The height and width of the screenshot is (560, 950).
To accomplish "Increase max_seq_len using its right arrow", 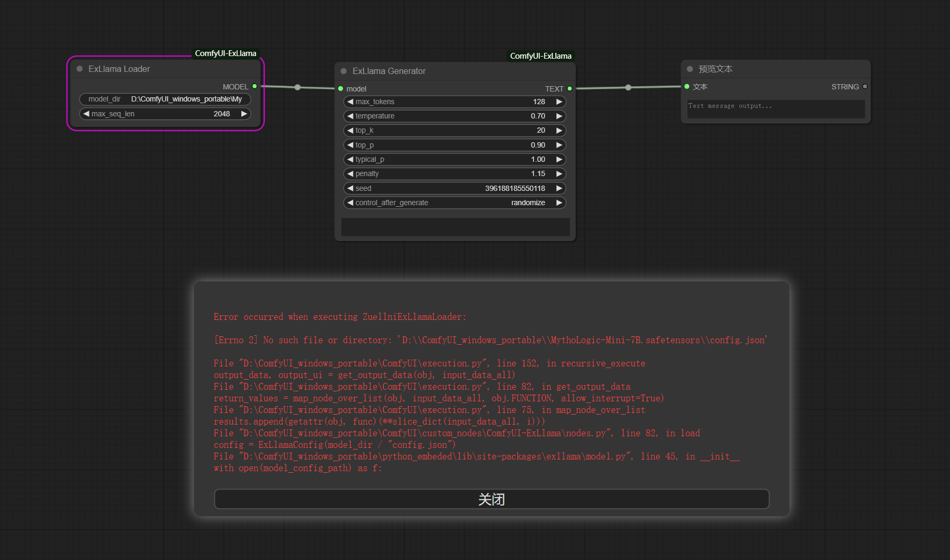I will coord(244,113).
